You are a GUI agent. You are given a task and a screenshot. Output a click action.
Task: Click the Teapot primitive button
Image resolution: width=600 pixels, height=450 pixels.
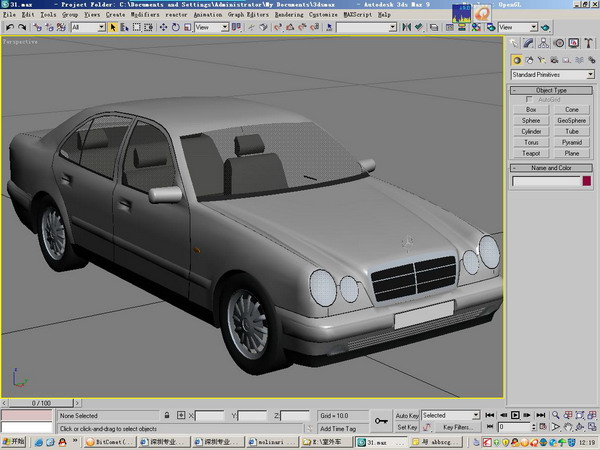click(x=531, y=153)
